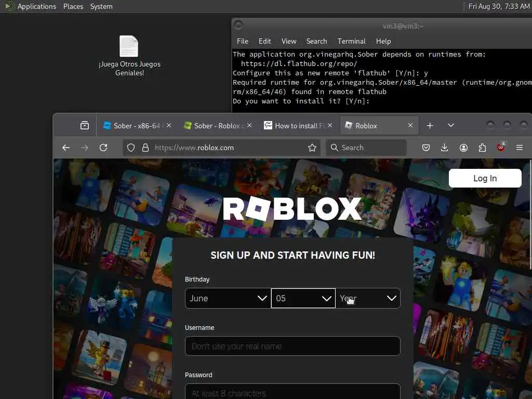Screen dimensions: 532x399
Task: Switch to the Sober - x86-64 tab
Action: click(137, 126)
